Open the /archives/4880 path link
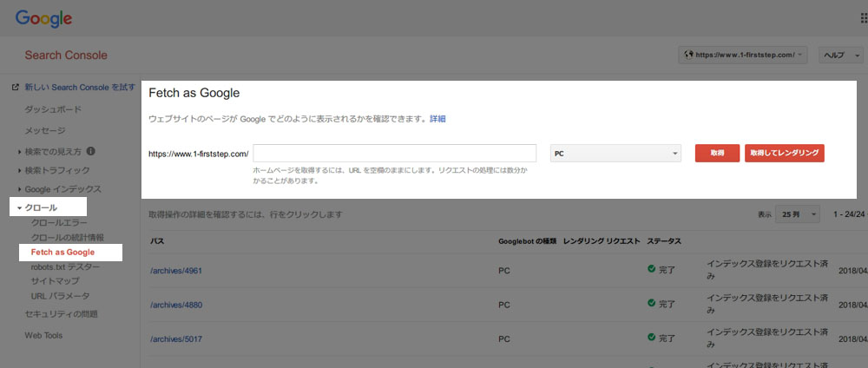This screenshot has width=868, height=368. (176, 305)
